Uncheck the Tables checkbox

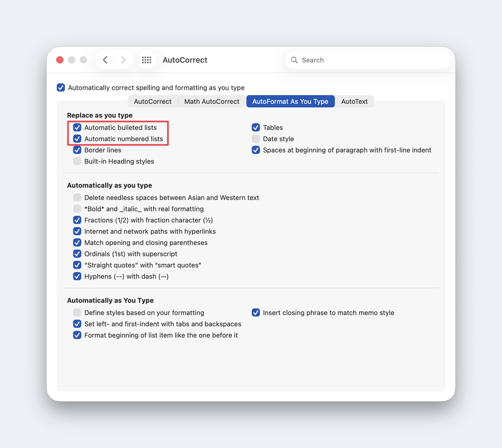point(256,127)
